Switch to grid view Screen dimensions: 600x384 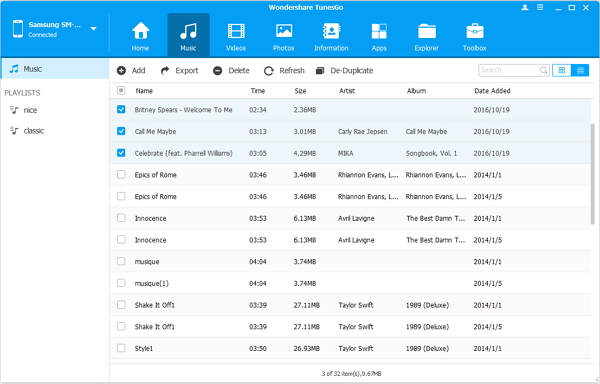point(562,70)
